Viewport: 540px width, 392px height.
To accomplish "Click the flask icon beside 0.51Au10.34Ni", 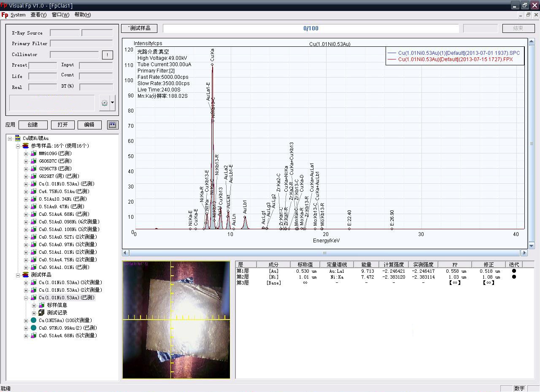I will click(34, 199).
